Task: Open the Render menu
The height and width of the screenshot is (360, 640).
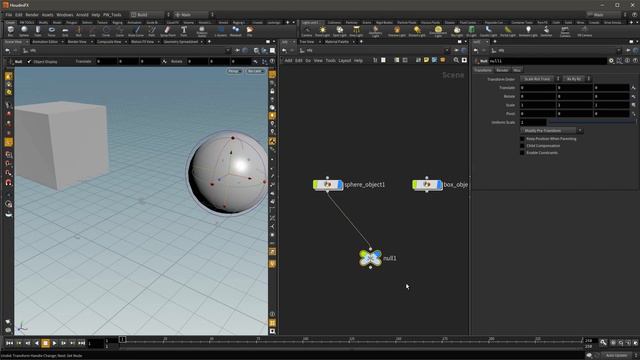Action: coord(32,14)
